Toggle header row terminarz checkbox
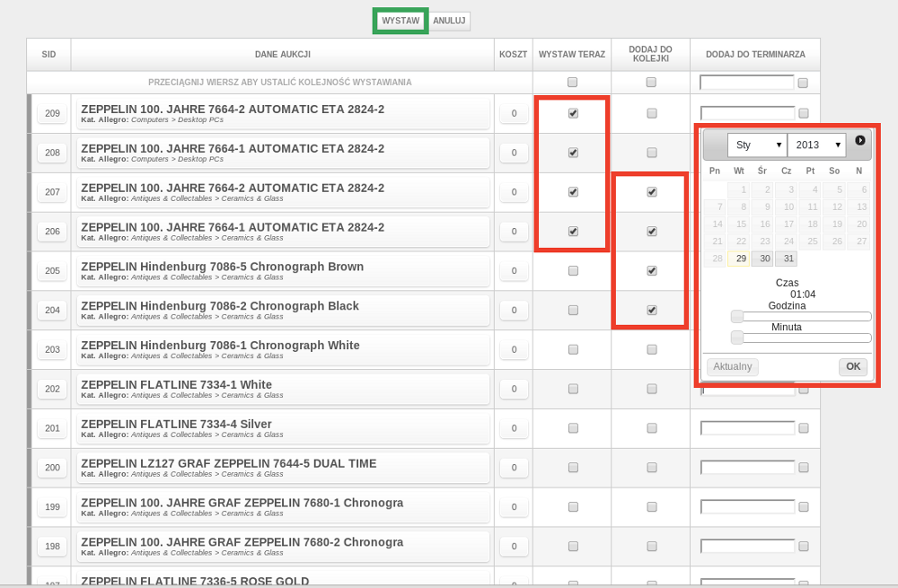 pos(803,83)
